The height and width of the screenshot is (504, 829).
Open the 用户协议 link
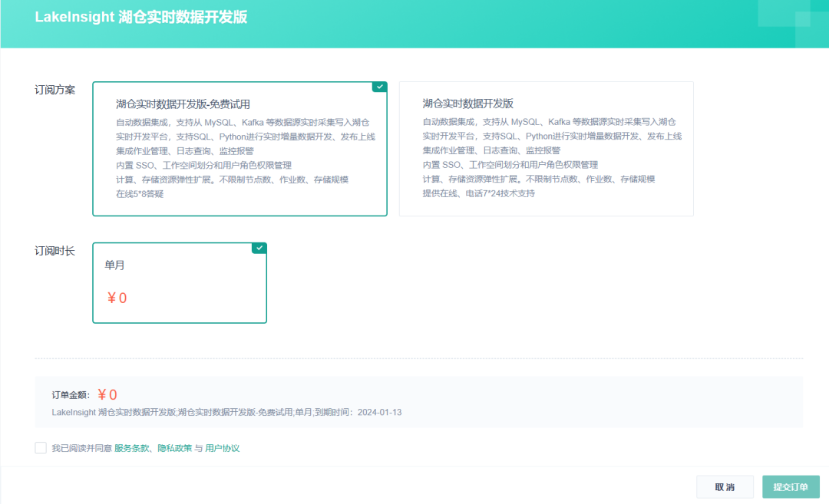222,448
